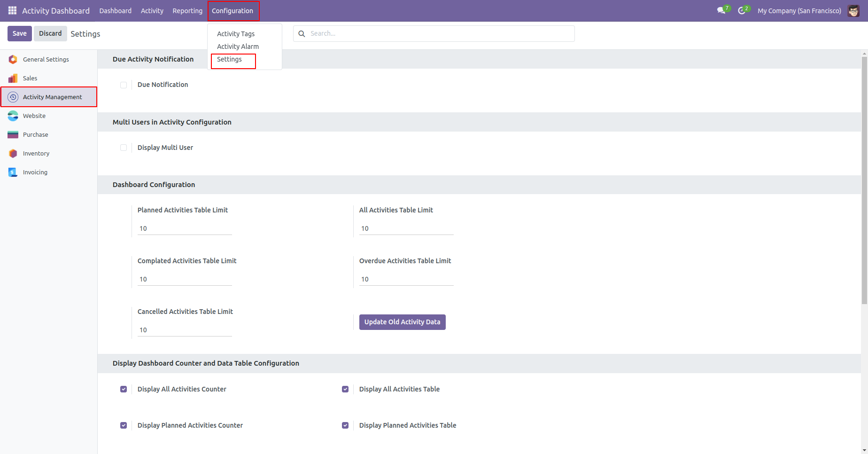This screenshot has height=454, width=868.
Task: Edit Cancelled Activities Table Limit field
Action: (185, 330)
